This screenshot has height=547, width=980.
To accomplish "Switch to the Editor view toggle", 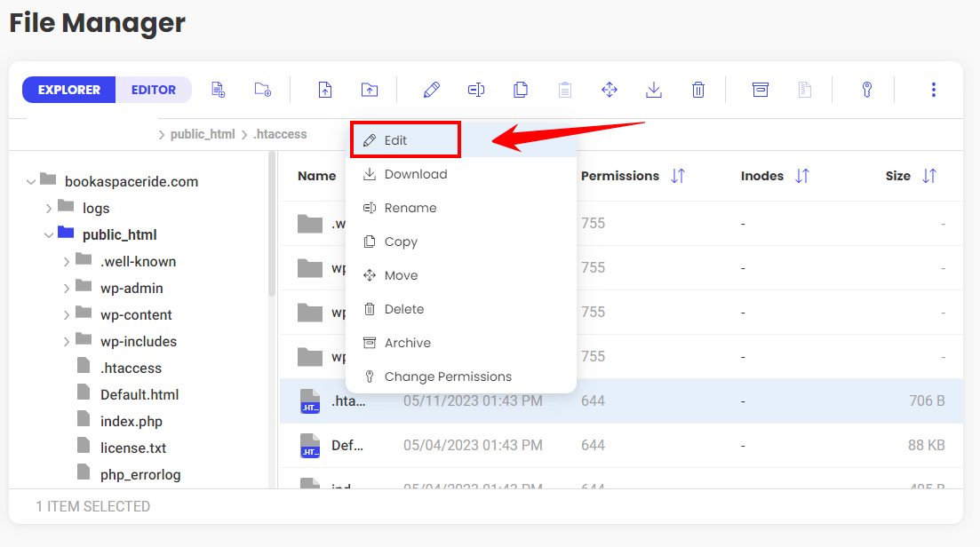I will [154, 90].
